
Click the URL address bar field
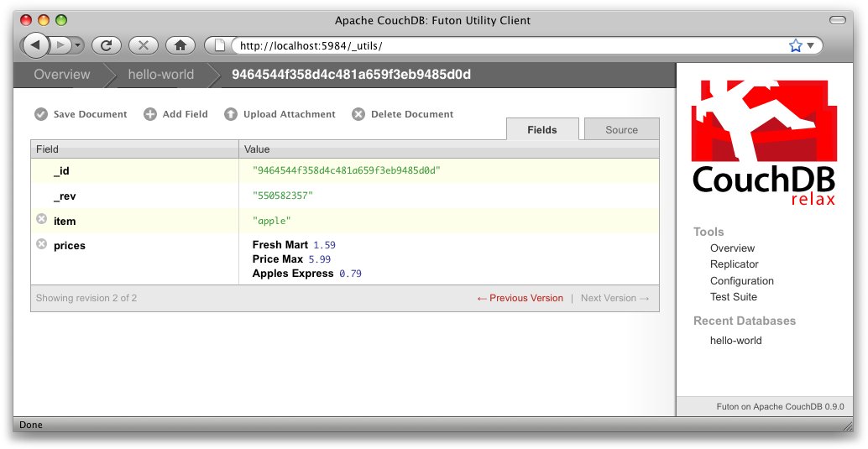pos(504,45)
